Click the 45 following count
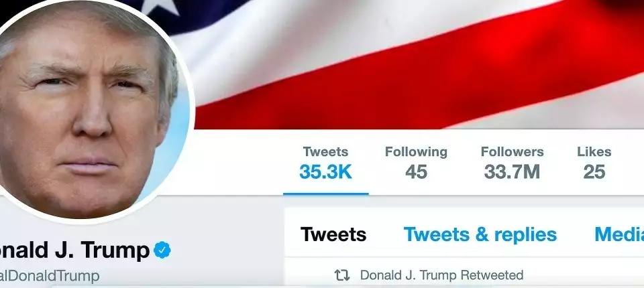This screenshot has width=644, height=288. (x=416, y=172)
